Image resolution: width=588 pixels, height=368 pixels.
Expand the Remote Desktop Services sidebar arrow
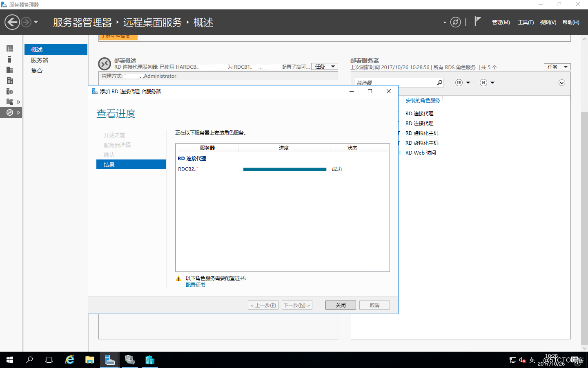(18, 112)
